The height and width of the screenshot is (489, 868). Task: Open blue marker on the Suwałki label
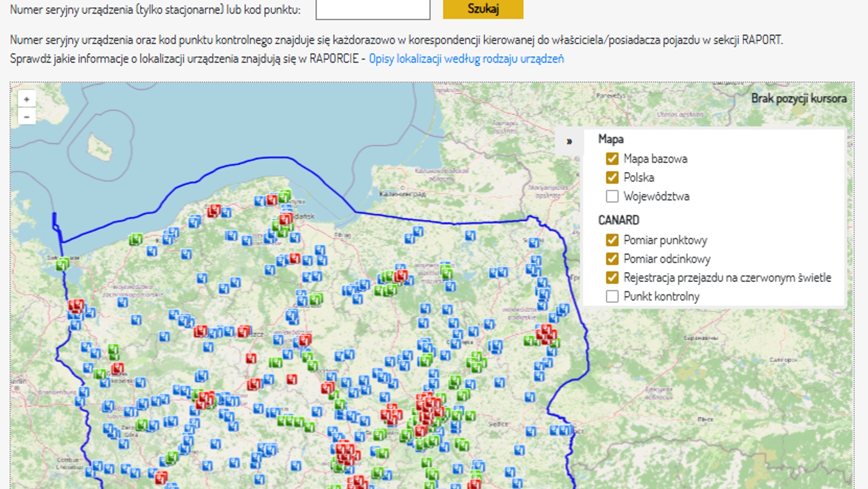tap(534, 242)
